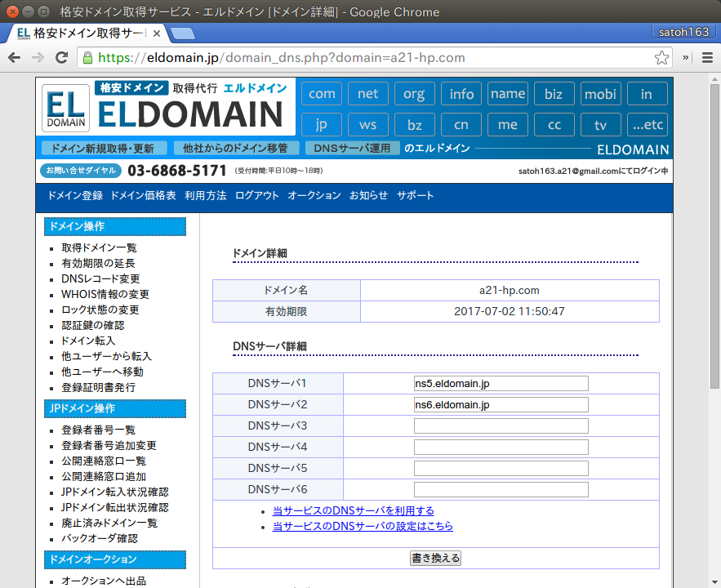Click the 当サービスのDNSサーバを利用する link
This screenshot has height=588, width=721.
tap(353, 510)
